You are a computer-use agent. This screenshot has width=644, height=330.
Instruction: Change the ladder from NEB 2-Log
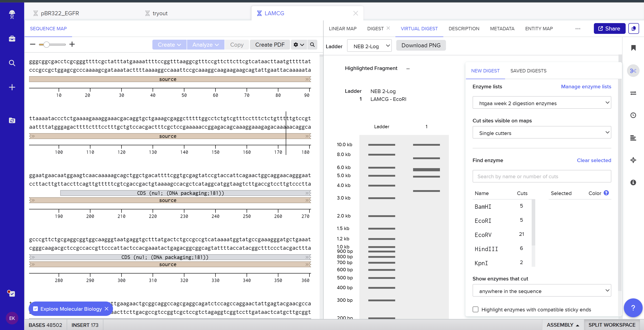[x=369, y=46]
